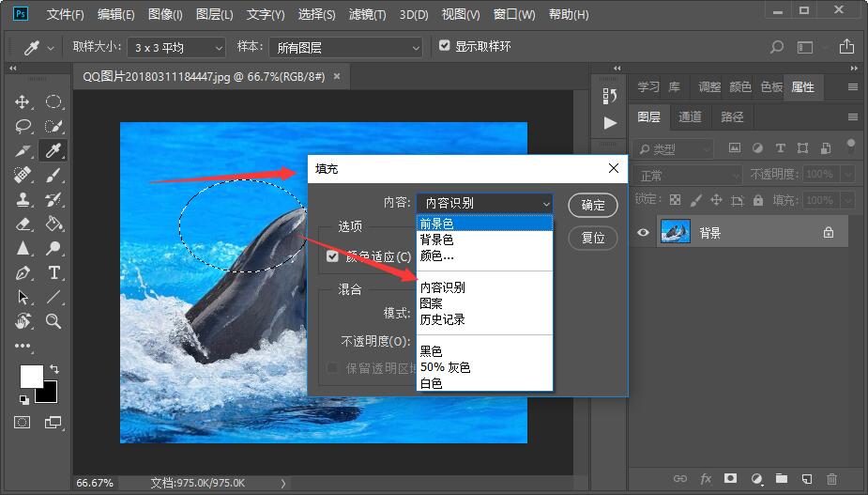Select the Hand tool
Viewport: 868px width, 495px height.
click(23, 321)
